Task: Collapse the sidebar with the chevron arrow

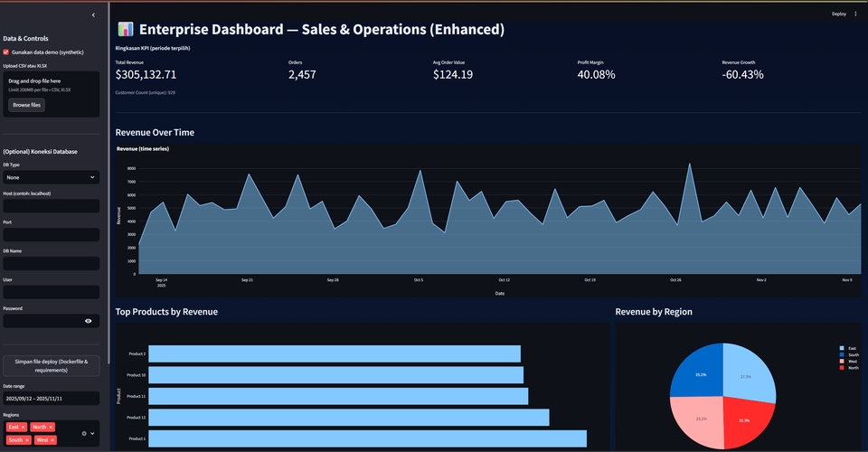Action: [93, 15]
